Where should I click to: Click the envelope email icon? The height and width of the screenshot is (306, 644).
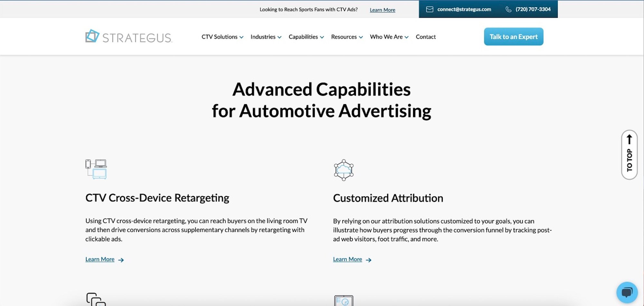430,9
